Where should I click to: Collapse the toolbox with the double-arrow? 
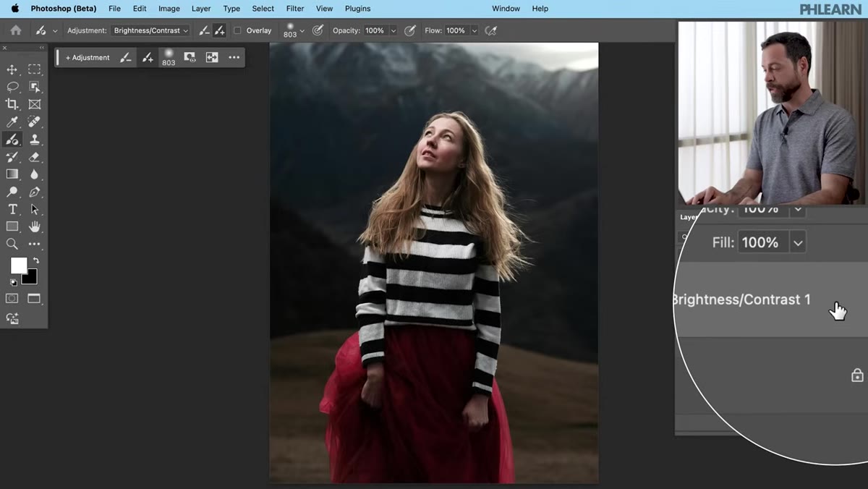(x=41, y=48)
